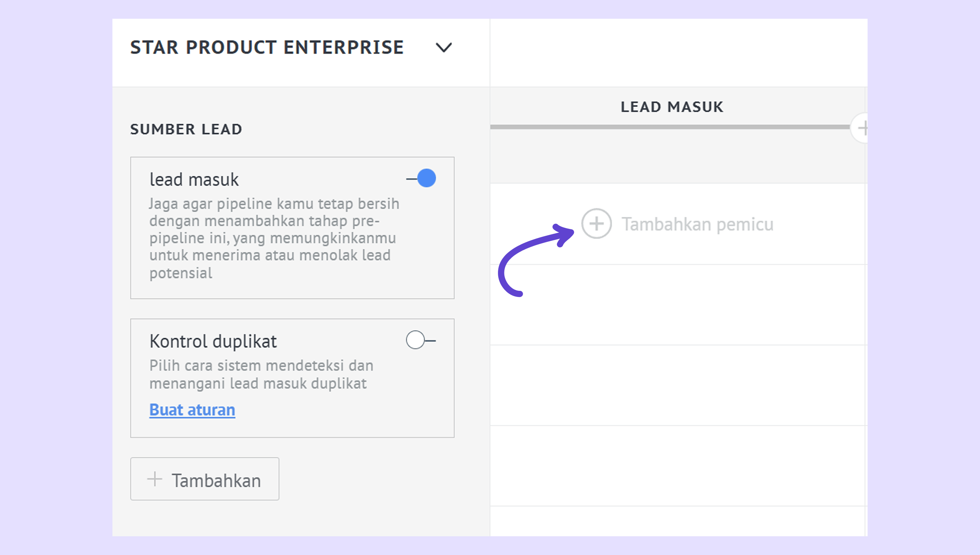Click the Kontrol duplikat description text
Image resolution: width=980 pixels, height=555 pixels.
(261, 374)
